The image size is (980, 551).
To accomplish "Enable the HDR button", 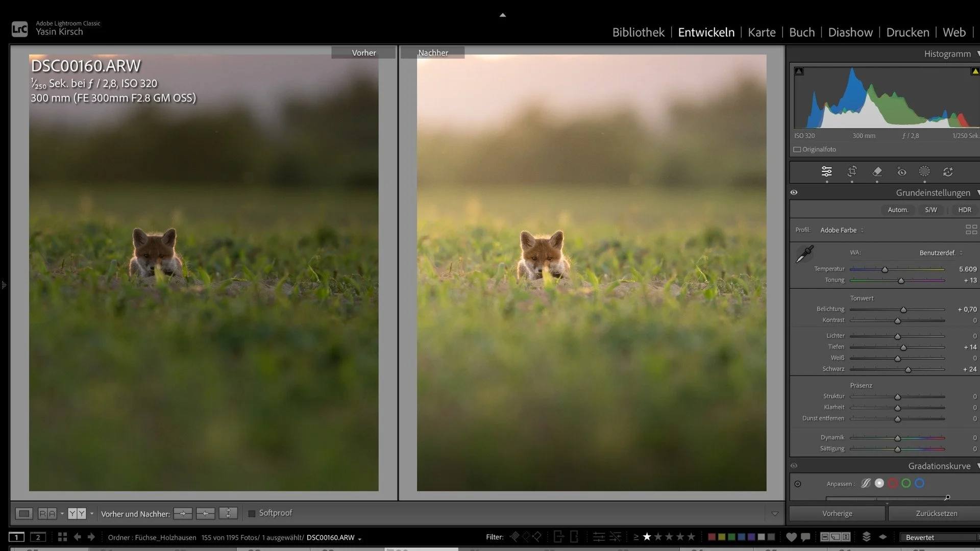I will [964, 210].
